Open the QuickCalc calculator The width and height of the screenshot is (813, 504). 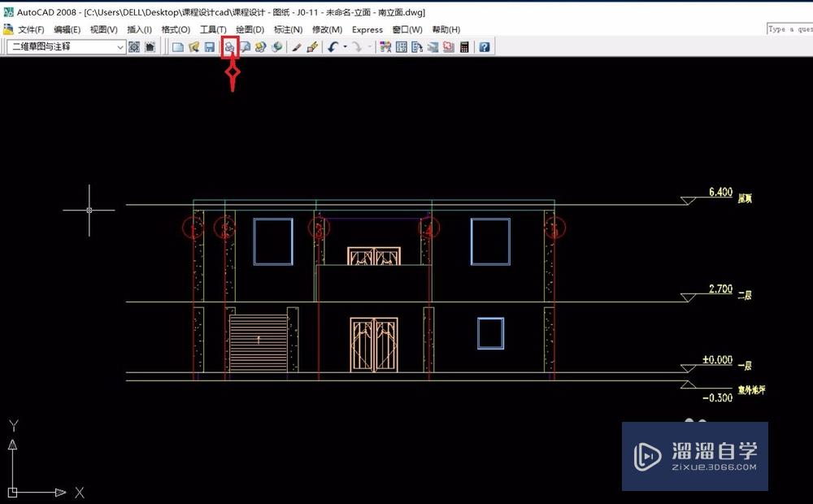464,47
